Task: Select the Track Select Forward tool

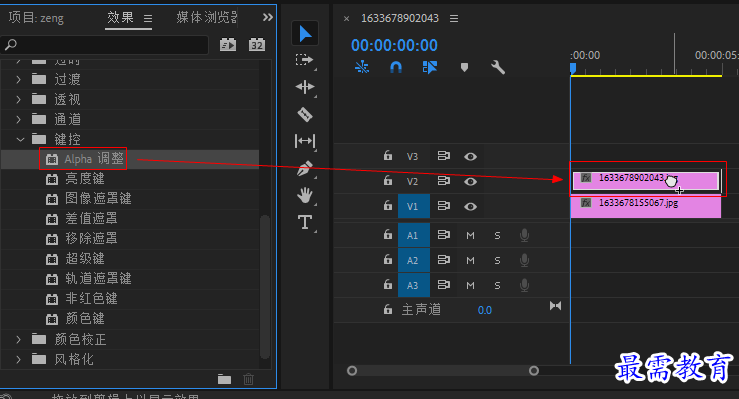Action: (304, 60)
